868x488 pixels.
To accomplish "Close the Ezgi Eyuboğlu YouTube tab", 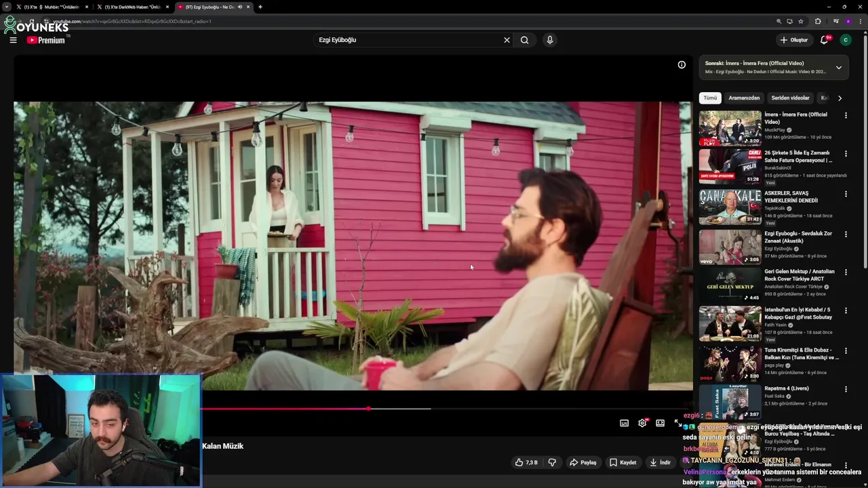I will (x=248, y=7).
